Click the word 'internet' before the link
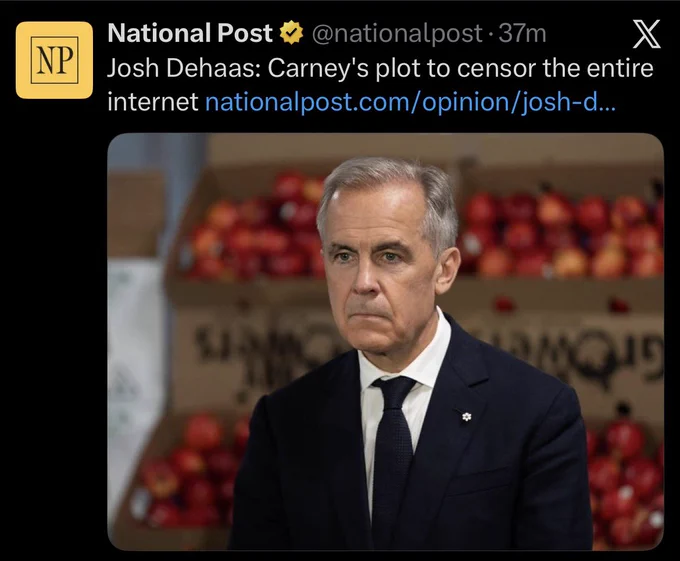This screenshot has height=561, width=680. coord(153,101)
